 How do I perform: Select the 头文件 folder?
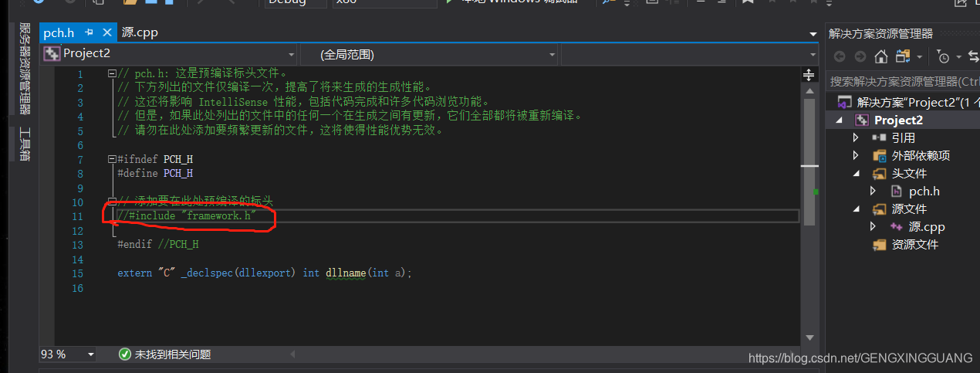point(909,173)
